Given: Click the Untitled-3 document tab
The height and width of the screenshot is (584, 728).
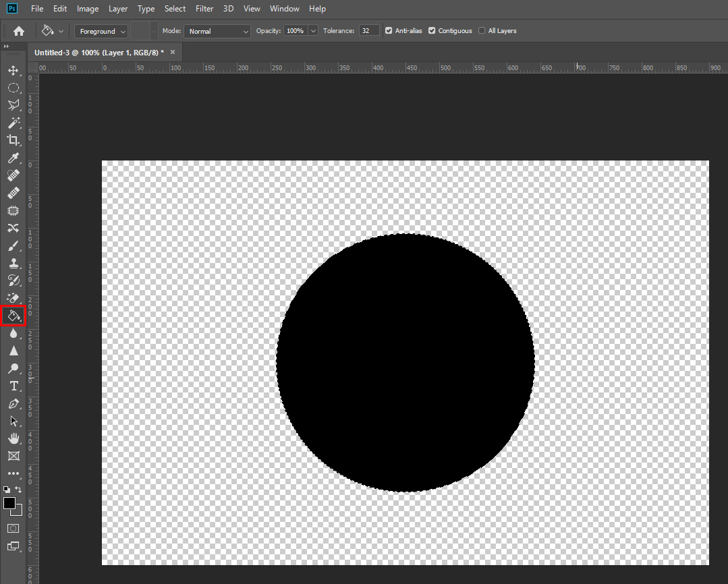Looking at the screenshot, I should tap(99, 53).
